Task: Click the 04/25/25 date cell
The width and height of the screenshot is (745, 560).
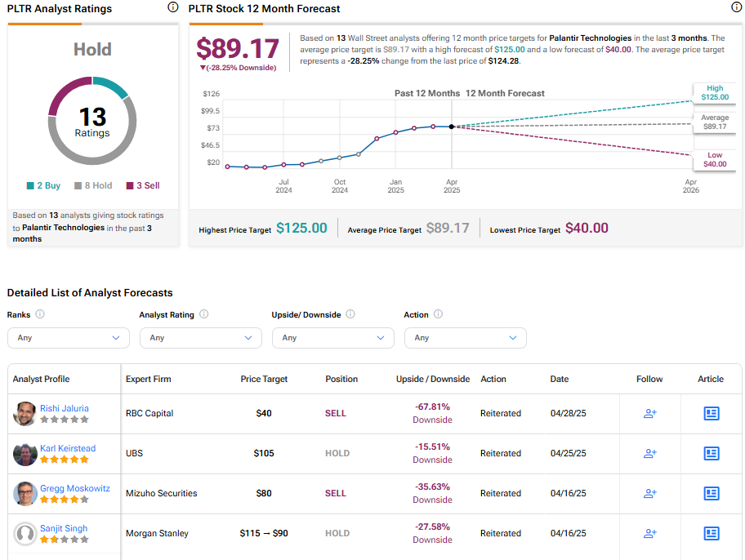Action: (x=569, y=453)
